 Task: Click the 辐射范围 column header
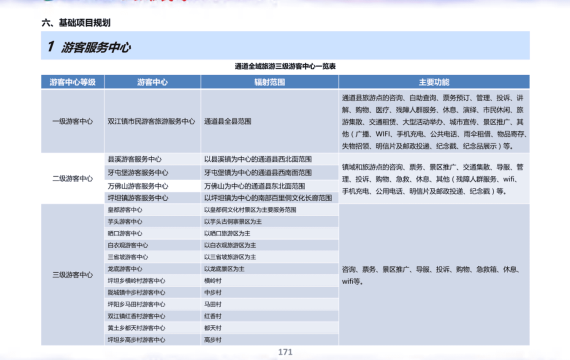[x=269, y=82]
